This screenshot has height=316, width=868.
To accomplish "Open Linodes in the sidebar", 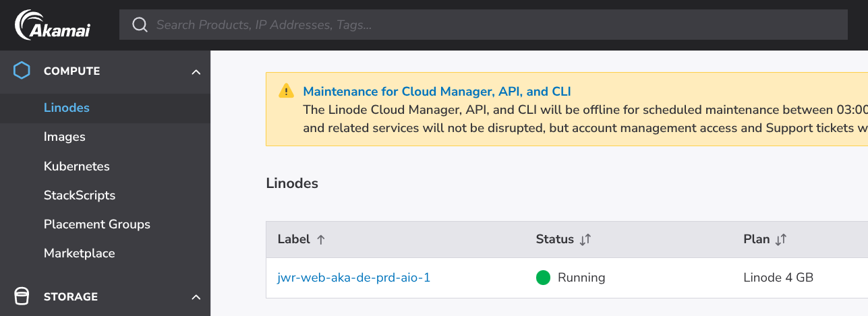I will [x=67, y=108].
